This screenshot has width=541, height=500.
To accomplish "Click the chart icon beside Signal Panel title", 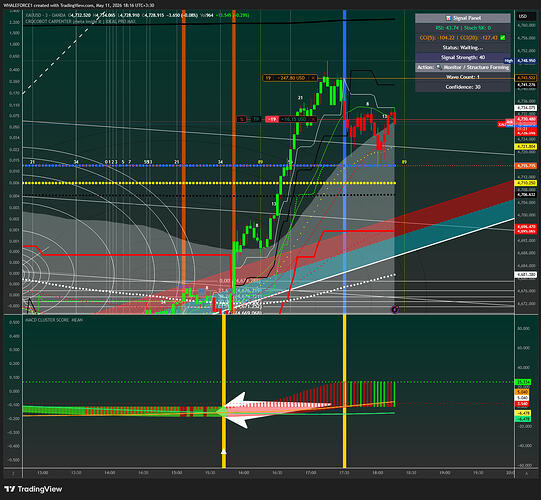I will pos(448,18).
